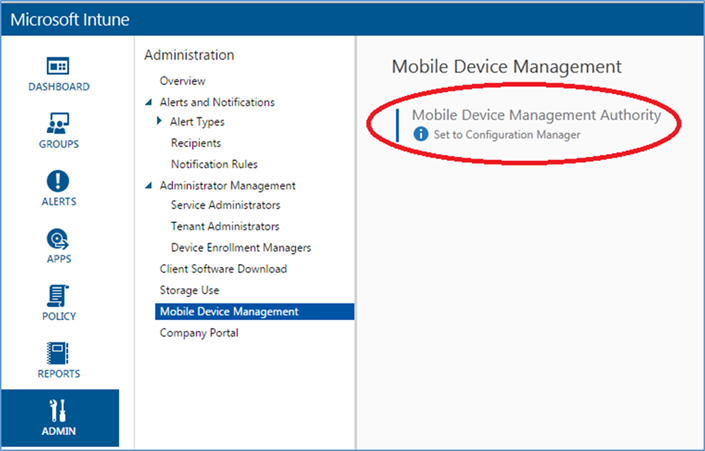Viewport: 705px width, 451px height.
Task: Open the Policy scroll icon
Action: [x=58, y=296]
